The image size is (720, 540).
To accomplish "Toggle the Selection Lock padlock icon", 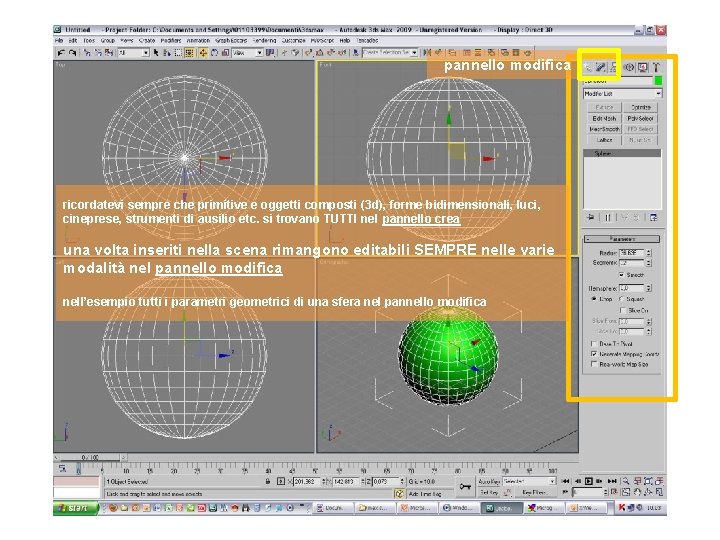I will coord(268,481).
